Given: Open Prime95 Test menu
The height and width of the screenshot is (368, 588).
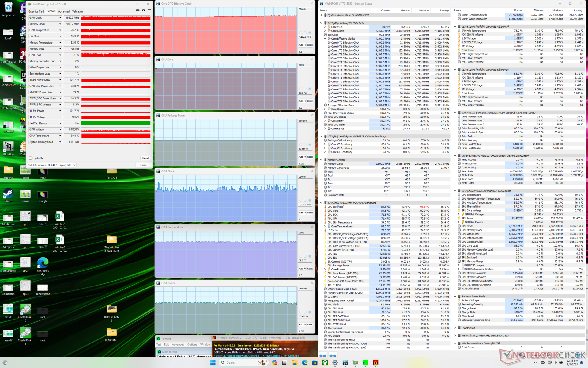Looking at the screenshot, I should 159,345.
